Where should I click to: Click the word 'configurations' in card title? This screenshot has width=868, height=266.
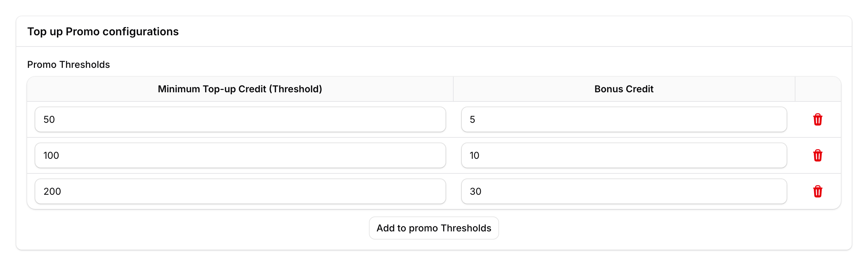tap(140, 32)
